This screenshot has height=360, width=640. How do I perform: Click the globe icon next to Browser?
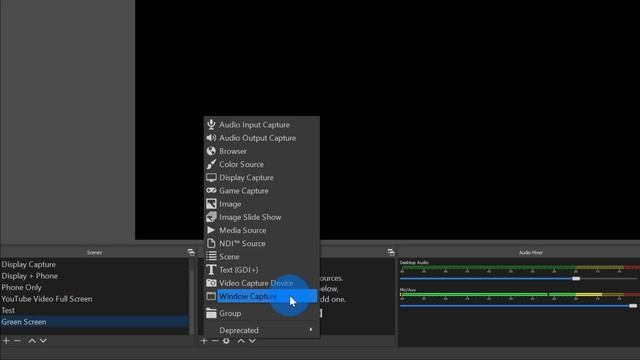211,151
